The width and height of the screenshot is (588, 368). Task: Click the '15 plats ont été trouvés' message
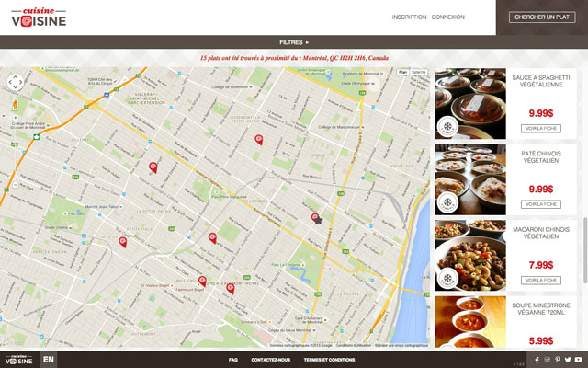pos(294,58)
